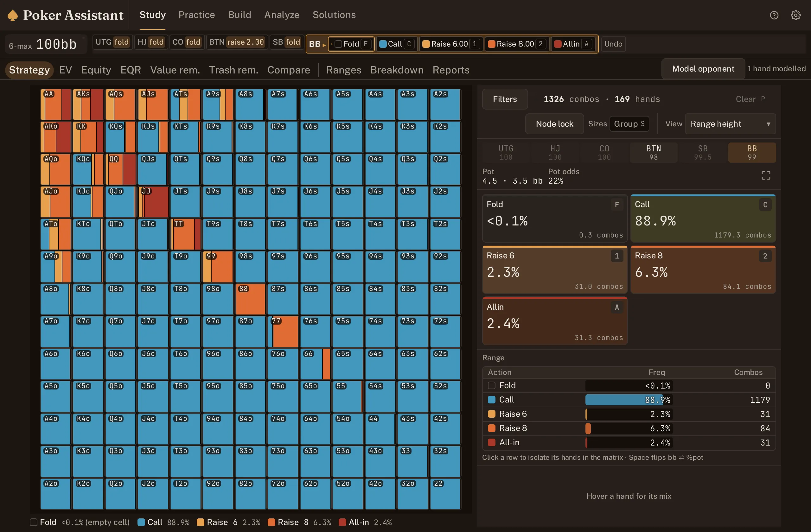Open the Reports section
811x532 pixels.
[x=451, y=70]
